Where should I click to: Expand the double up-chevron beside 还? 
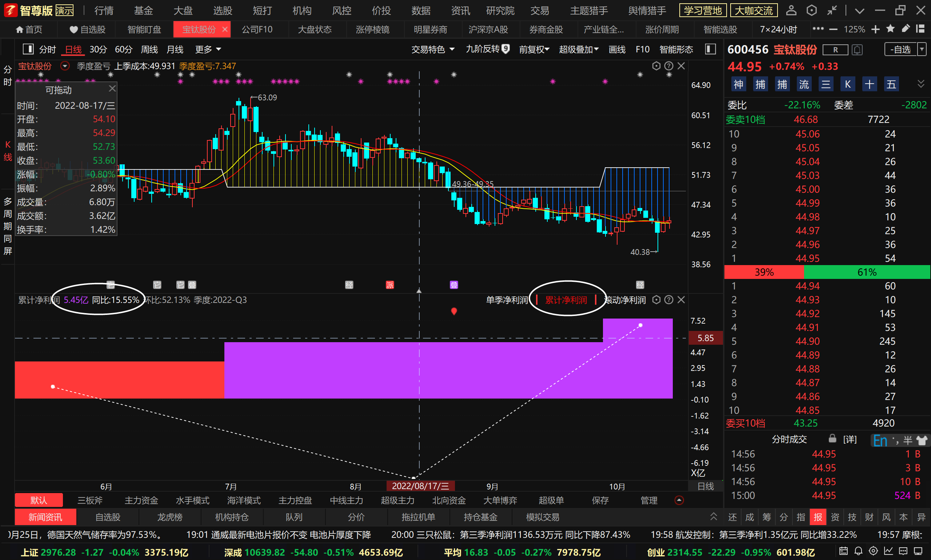713,516
